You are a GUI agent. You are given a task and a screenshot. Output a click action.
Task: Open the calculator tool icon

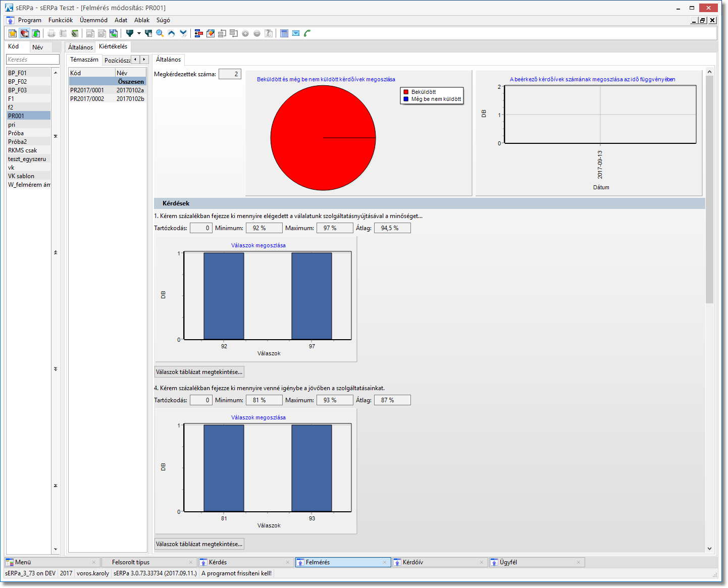coord(284,33)
